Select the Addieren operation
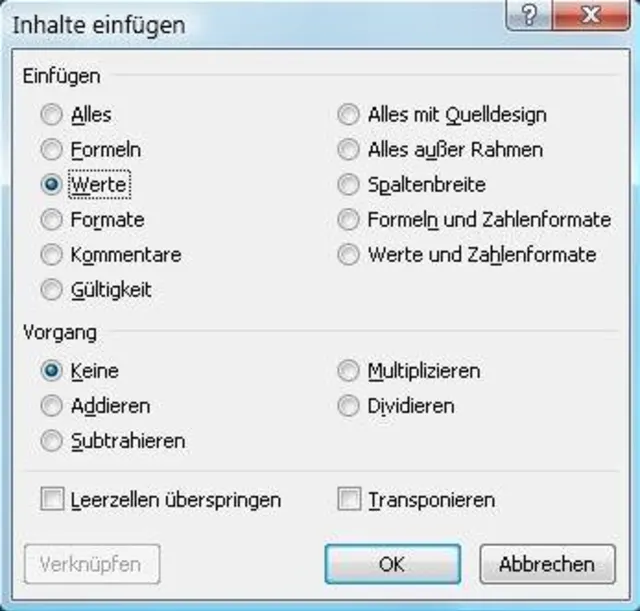Image resolution: width=640 pixels, height=611 pixels. click(x=51, y=406)
